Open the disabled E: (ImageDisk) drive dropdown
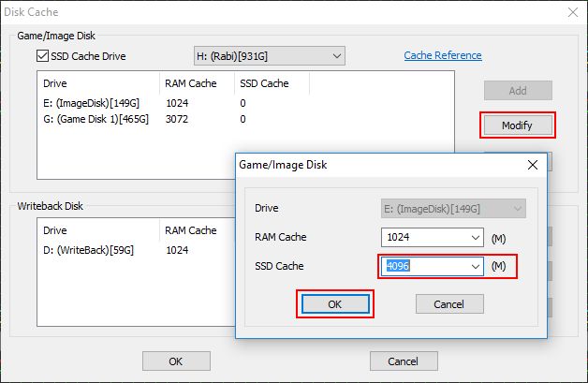Image resolution: width=588 pixels, height=383 pixels. click(x=453, y=209)
